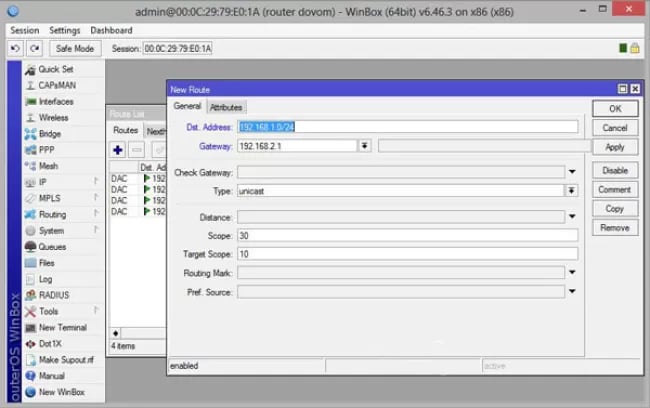Click Target Scope field
Image resolution: width=650 pixels, height=408 pixels.
click(408, 254)
